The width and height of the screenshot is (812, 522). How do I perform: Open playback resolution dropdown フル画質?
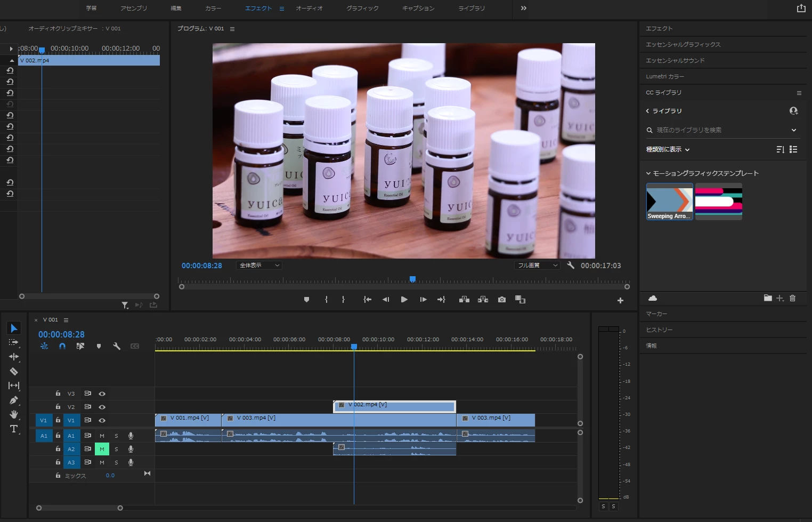point(537,265)
